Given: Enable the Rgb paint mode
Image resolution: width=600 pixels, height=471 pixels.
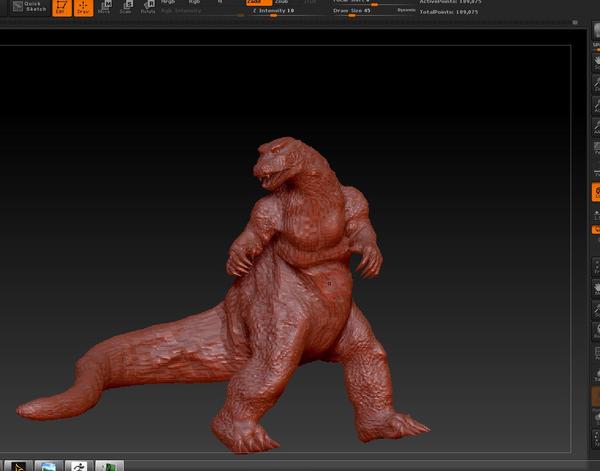Looking at the screenshot, I should pos(194,2).
